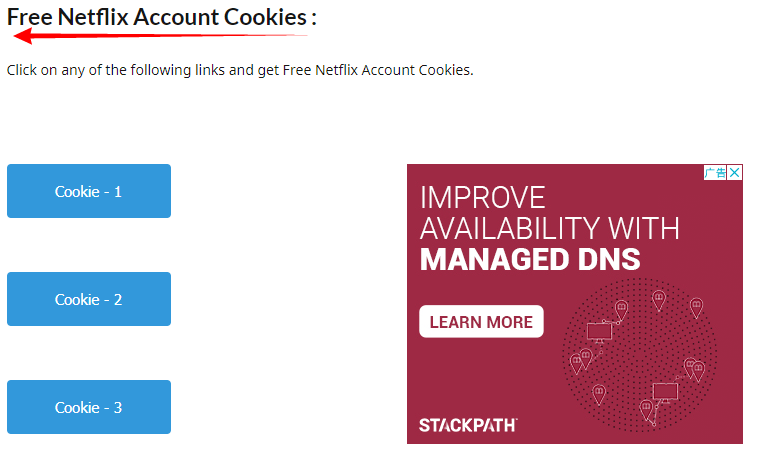Viewport: 768px width, 460px height.
Task: Open the Cookie - 1 link
Action: click(x=89, y=191)
